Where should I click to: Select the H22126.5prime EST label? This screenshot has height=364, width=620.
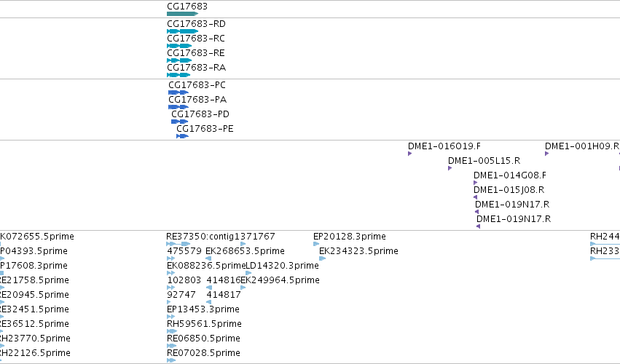click(x=35, y=353)
